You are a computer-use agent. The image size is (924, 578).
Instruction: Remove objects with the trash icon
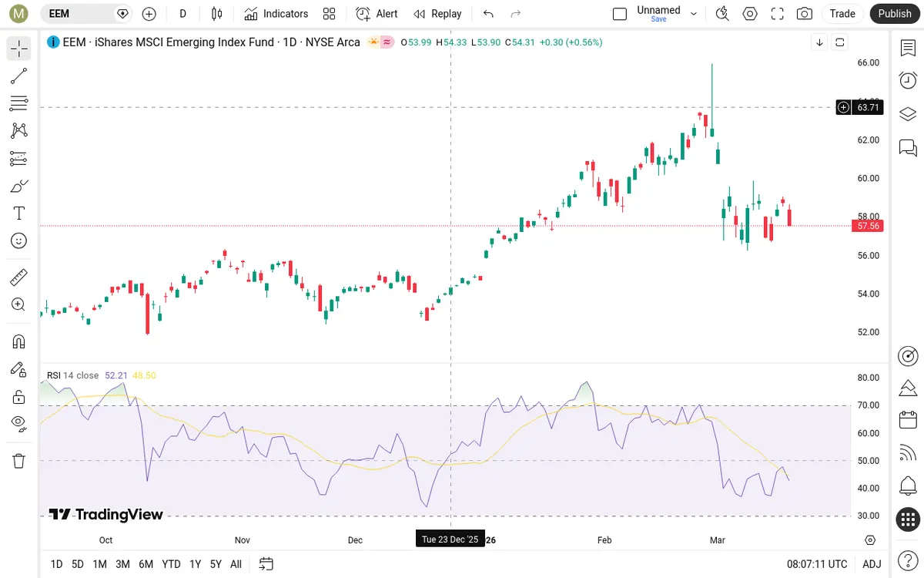[x=19, y=461]
